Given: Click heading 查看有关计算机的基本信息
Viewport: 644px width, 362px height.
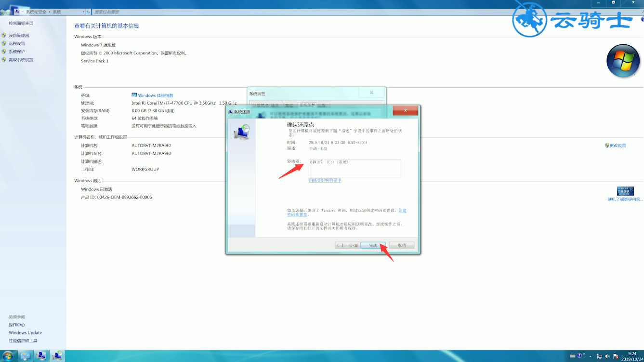Looking at the screenshot, I should pyautogui.click(x=106, y=26).
